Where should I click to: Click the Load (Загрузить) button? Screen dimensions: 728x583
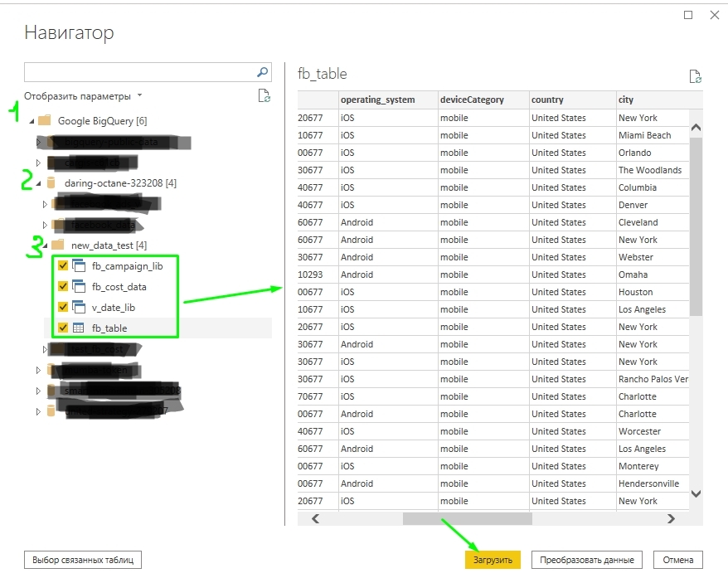pos(493,560)
